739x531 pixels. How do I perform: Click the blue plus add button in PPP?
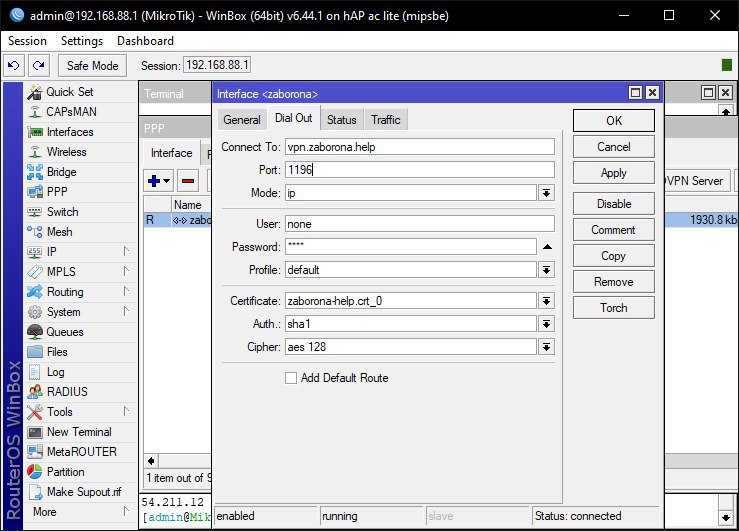pos(159,181)
